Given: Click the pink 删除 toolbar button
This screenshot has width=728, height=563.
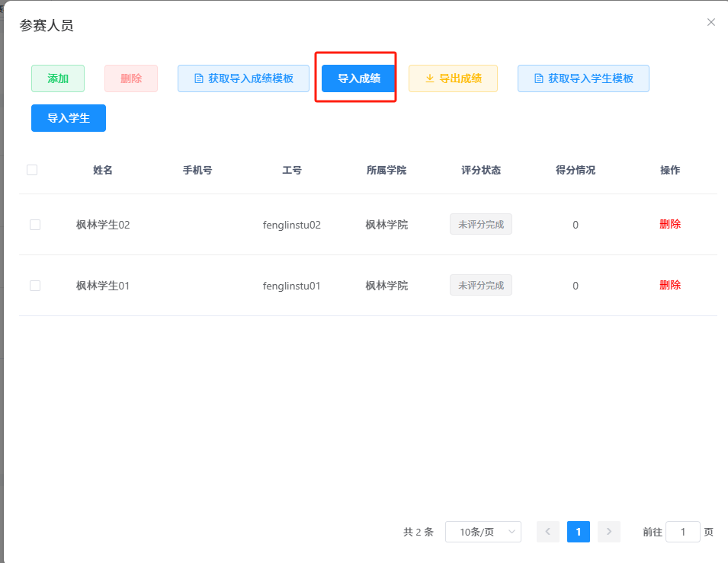Looking at the screenshot, I should tap(131, 78).
